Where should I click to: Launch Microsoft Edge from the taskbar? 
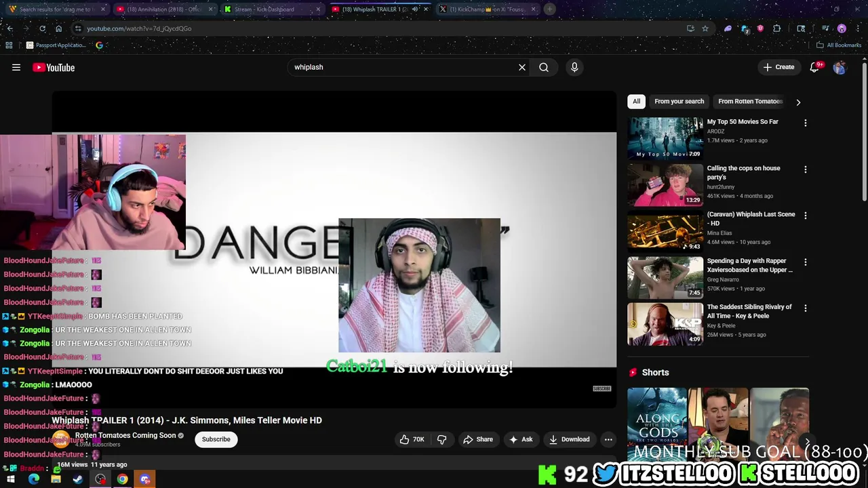tap(33, 479)
